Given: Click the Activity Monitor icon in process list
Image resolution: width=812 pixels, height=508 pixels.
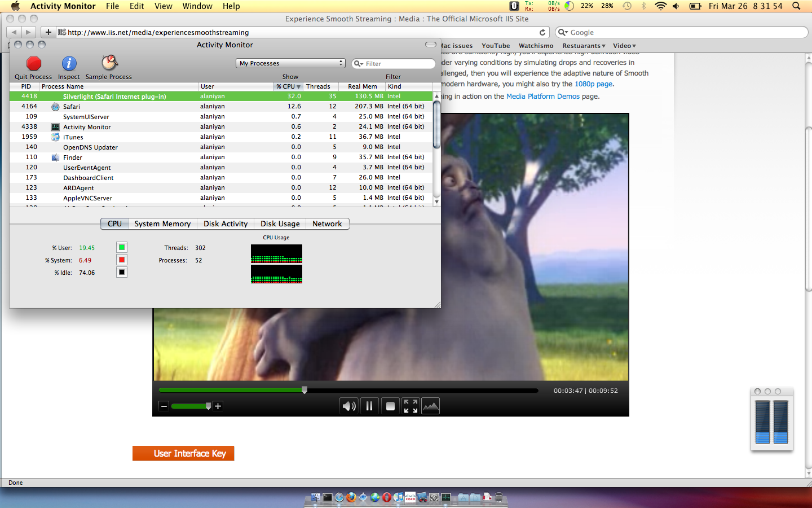Looking at the screenshot, I should click(55, 127).
